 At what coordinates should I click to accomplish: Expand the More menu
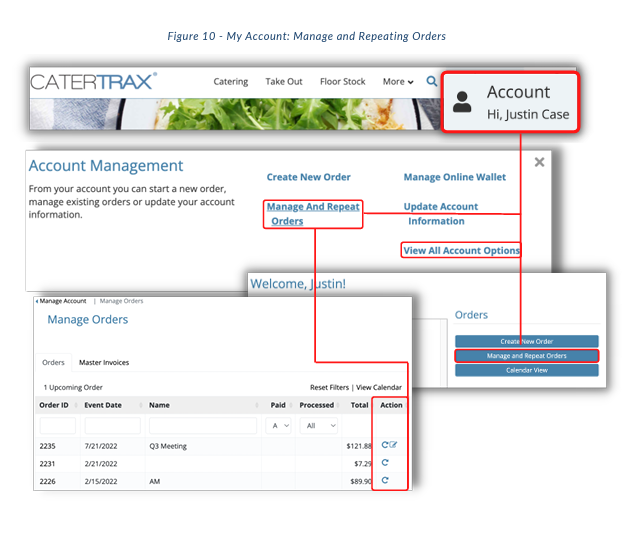398,82
